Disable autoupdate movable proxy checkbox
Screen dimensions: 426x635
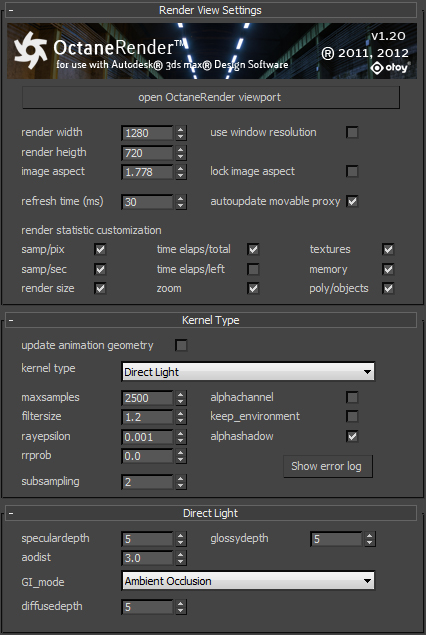point(352,201)
